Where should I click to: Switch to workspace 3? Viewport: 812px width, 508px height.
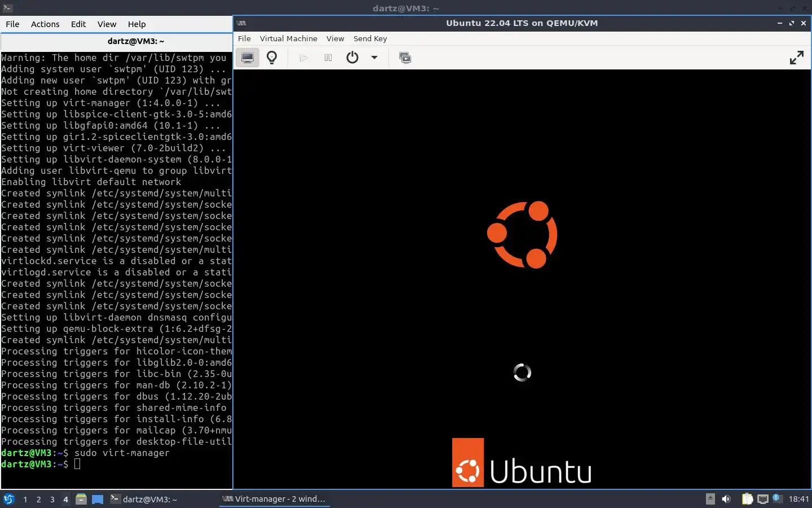click(52, 500)
